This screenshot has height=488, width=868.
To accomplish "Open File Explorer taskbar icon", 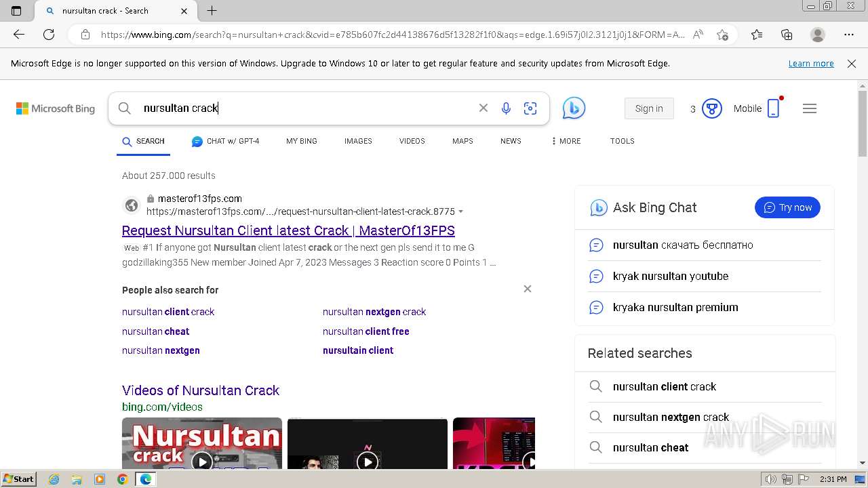I will 77,479.
